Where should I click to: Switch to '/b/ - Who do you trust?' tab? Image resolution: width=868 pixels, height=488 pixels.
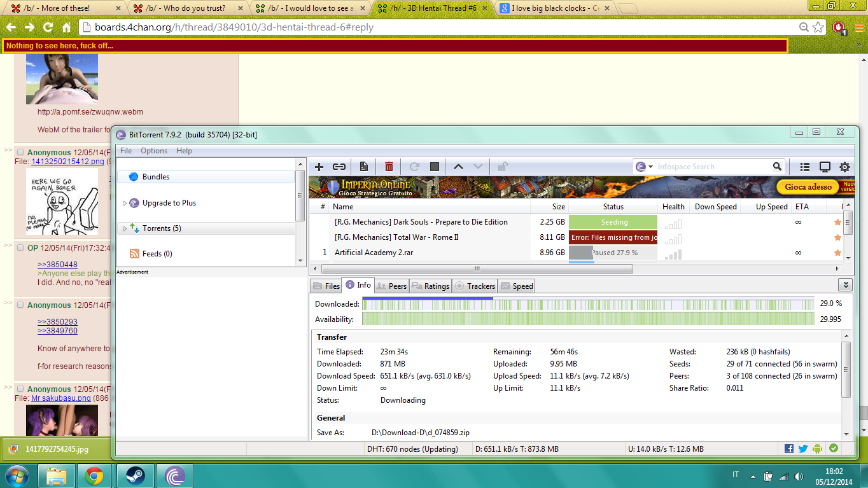(x=186, y=8)
